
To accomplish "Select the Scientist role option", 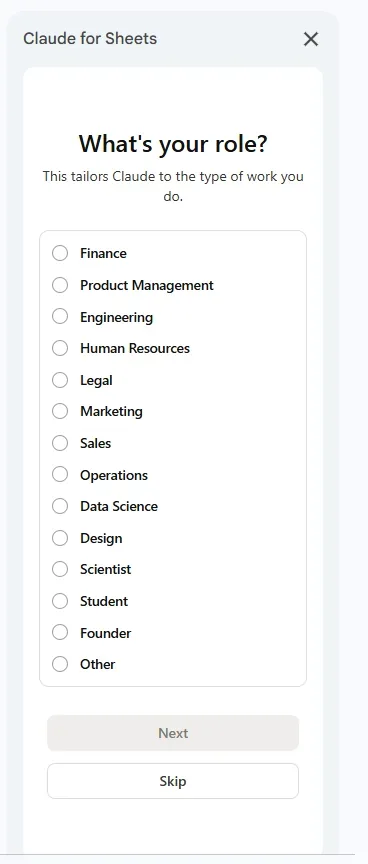I will point(60,569).
